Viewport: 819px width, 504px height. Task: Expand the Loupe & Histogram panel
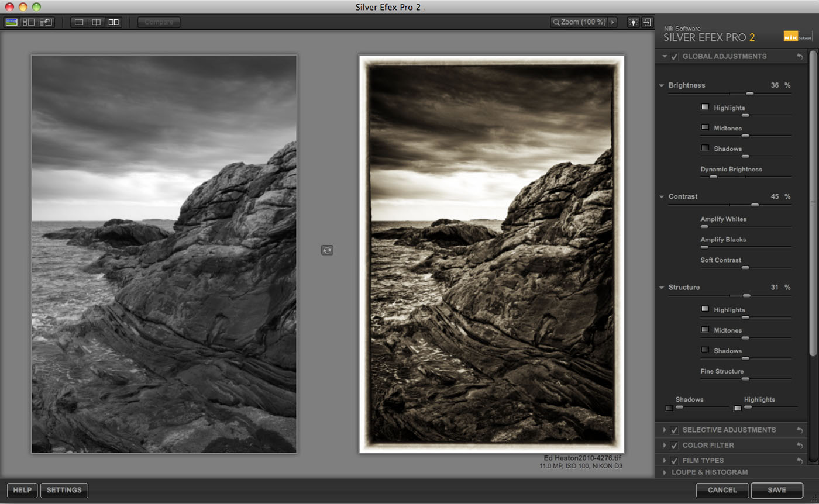click(x=665, y=472)
